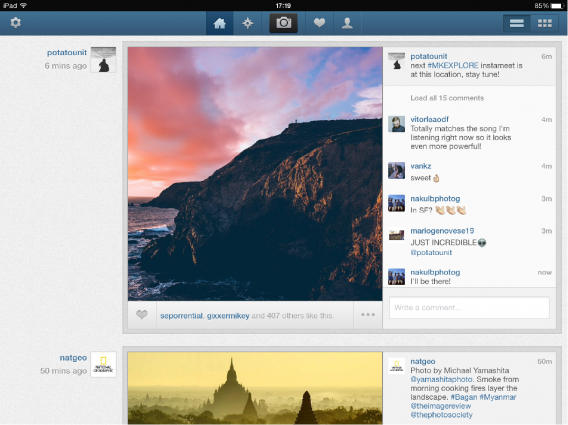Screen dimensions: 568x425
Task: Open the profile person tab
Action: (347, 23)
